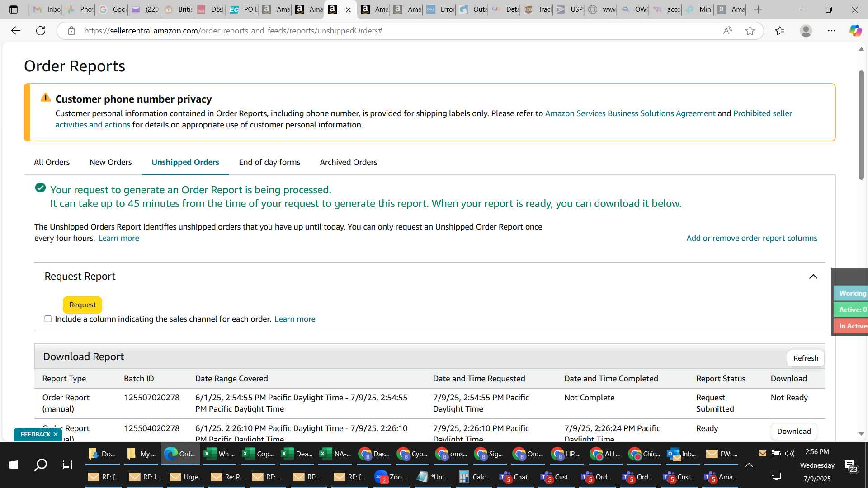Click the scrollbar down arrow
The width and height of the screenshot is (868, 488).
(x=861, y=434)
